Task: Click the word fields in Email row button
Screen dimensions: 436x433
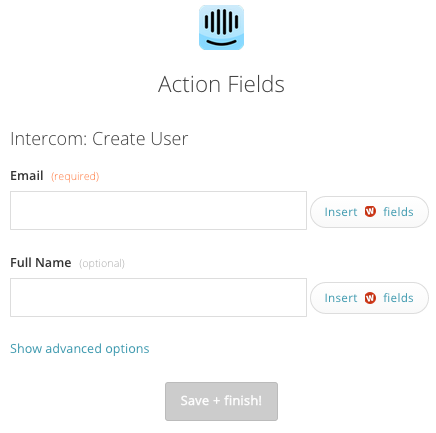Action: pos(398,212)
